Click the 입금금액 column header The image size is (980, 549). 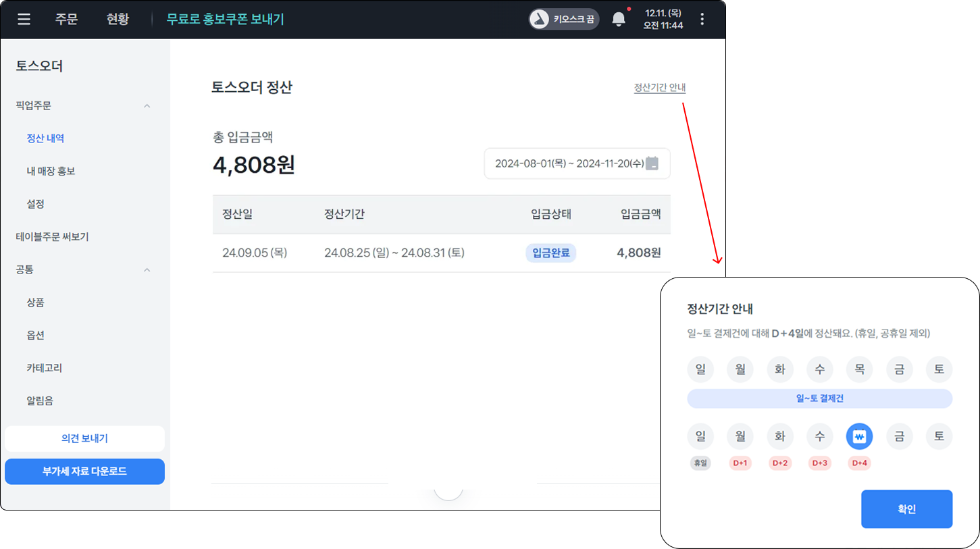tap(641, 215)
